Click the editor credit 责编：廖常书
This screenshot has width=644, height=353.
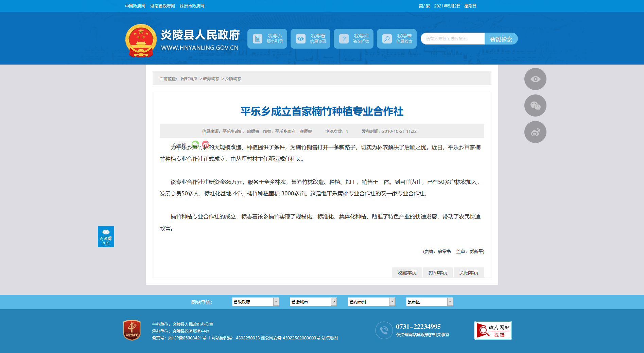pyautogui.click(x=438, y=252)
